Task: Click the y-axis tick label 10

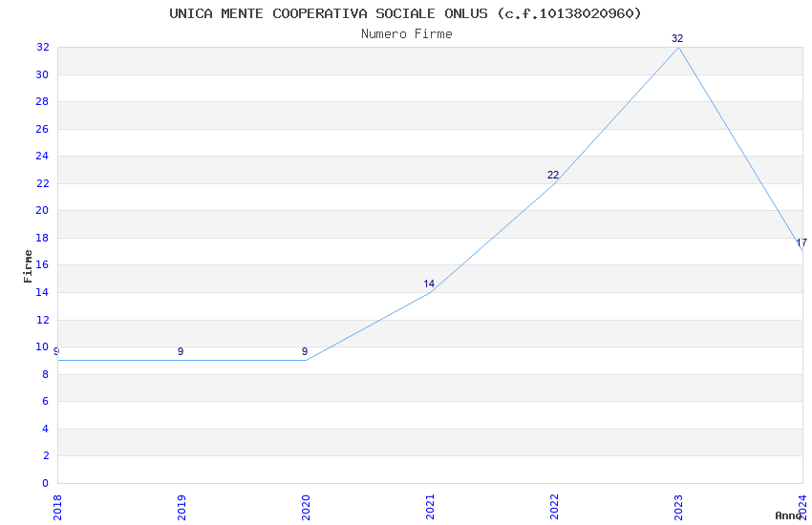Action: (42, 347)
